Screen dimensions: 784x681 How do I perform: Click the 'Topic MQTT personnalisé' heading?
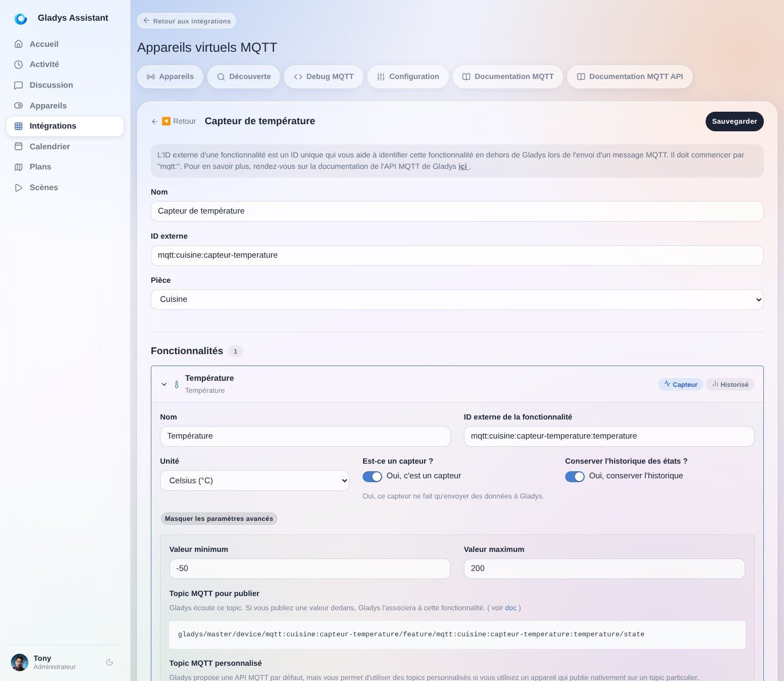[216, 664]
